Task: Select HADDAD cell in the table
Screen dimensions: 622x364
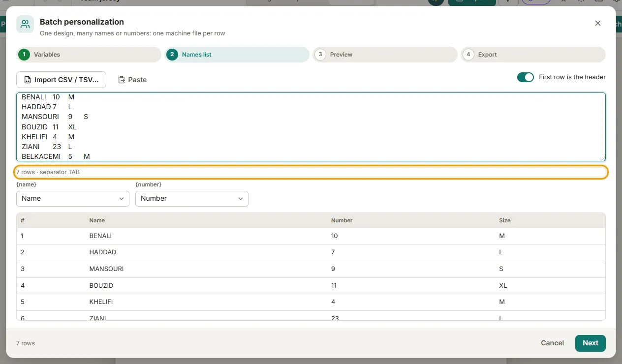Action: point(102,252)
